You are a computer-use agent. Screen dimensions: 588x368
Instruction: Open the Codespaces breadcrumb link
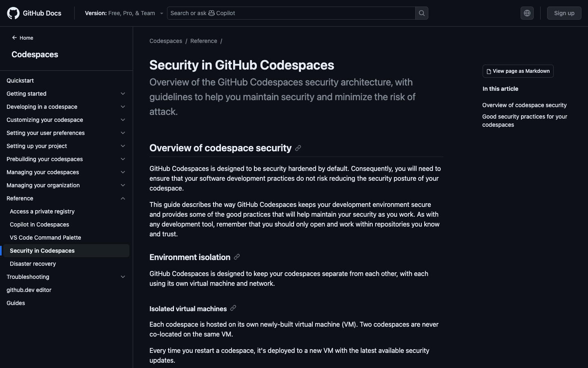[166, 41]
